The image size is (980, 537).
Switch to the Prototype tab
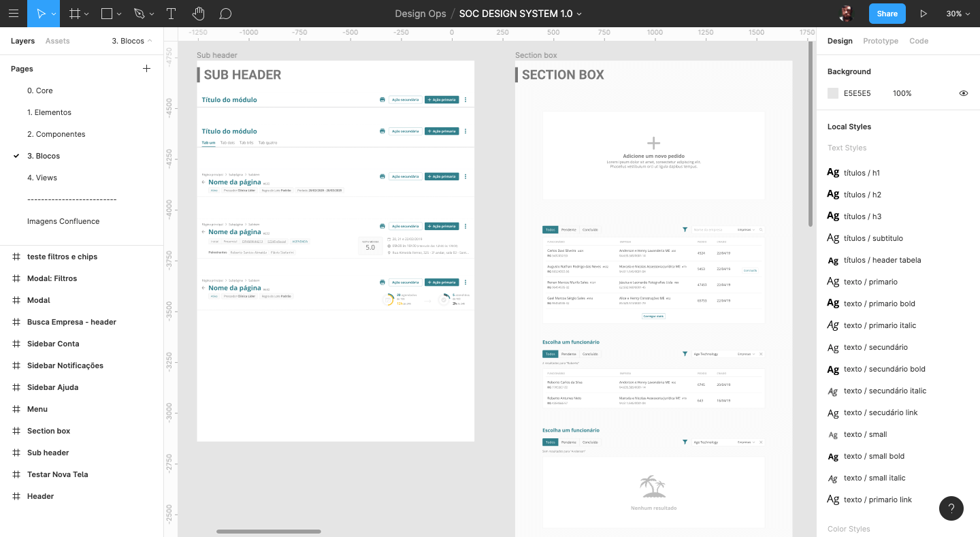pyautogui.click(x=881, y=41)
